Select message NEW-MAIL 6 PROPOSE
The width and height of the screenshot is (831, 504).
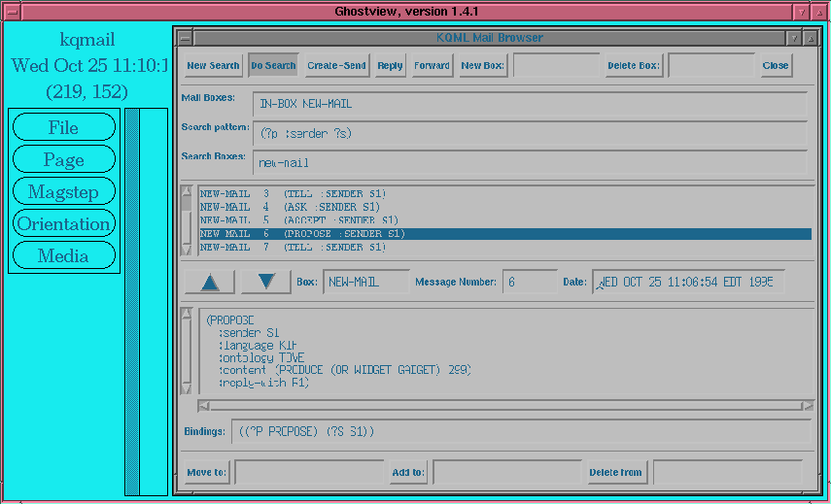pos(505,234)
